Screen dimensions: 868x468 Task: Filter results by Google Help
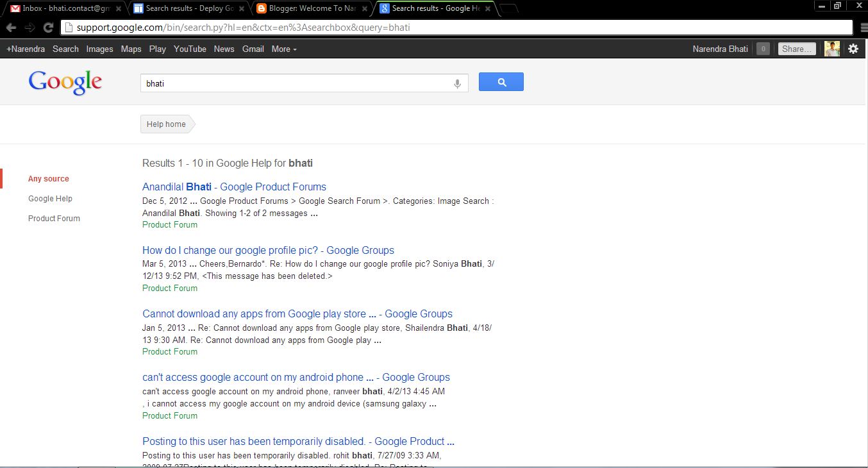[50, 199]
